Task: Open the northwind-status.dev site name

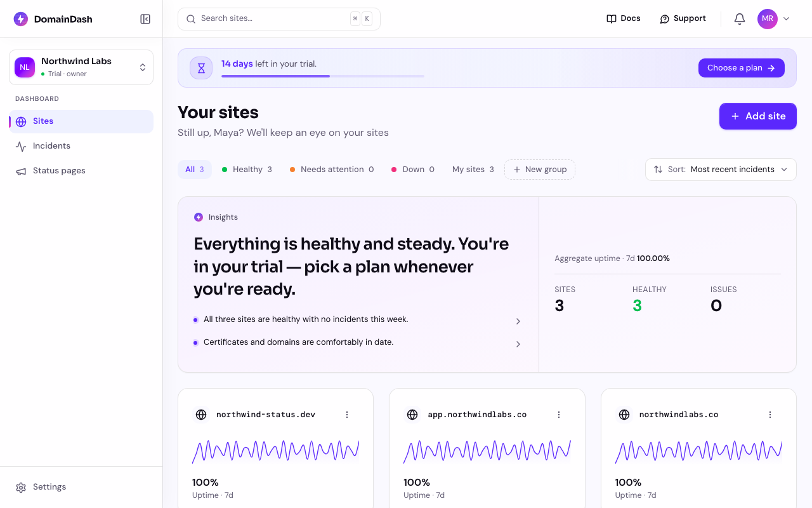Action: pos(266,415)
